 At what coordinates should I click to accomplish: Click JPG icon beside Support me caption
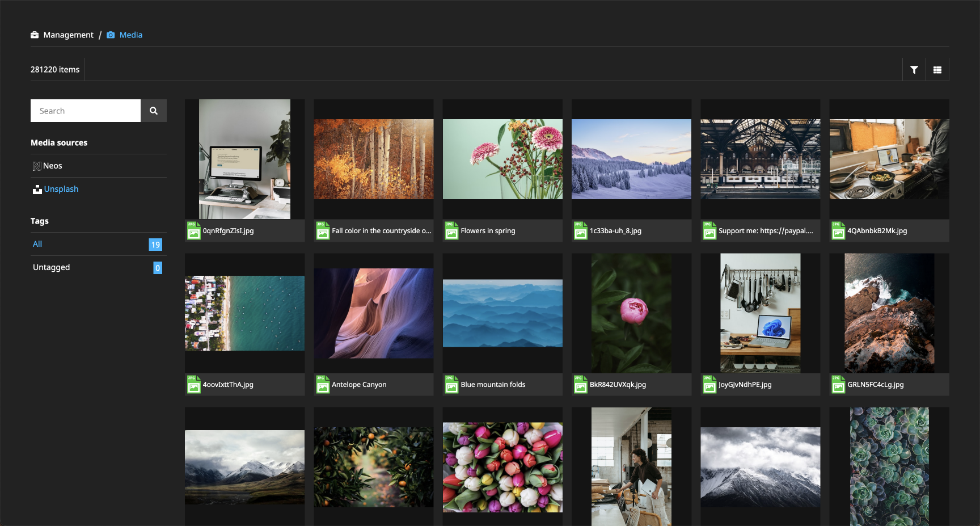[x=709, y=231]
